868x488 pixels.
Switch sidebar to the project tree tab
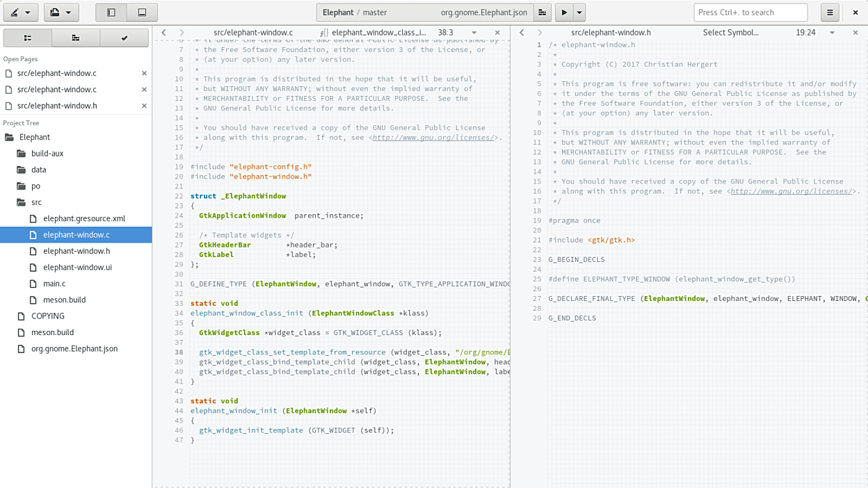[76, 38]
